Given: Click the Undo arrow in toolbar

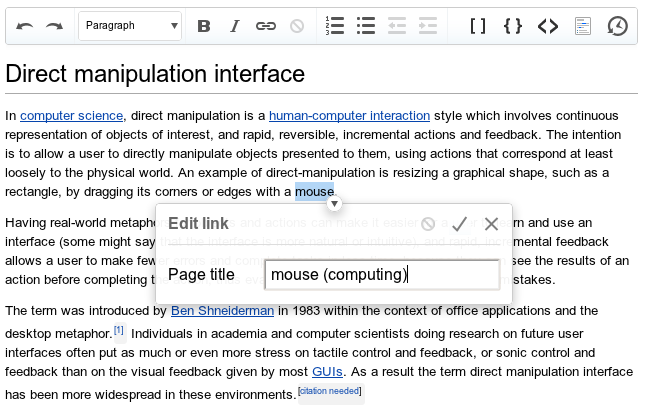Looking at the screenshot, I should (x=25, y=26).
